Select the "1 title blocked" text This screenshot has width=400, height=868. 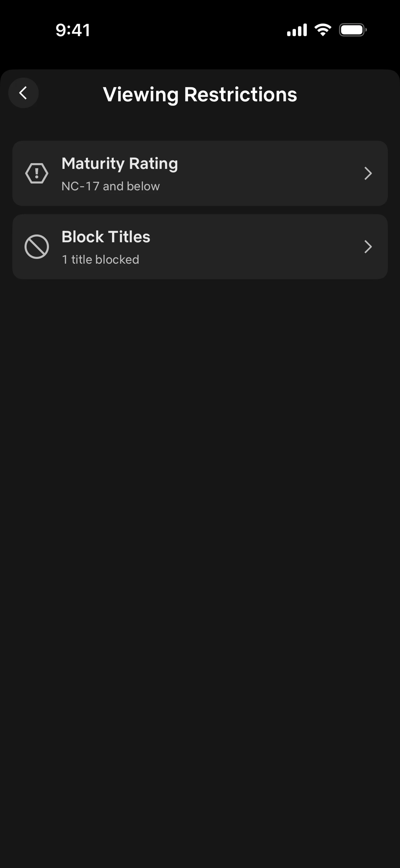(x=100, y=259)
